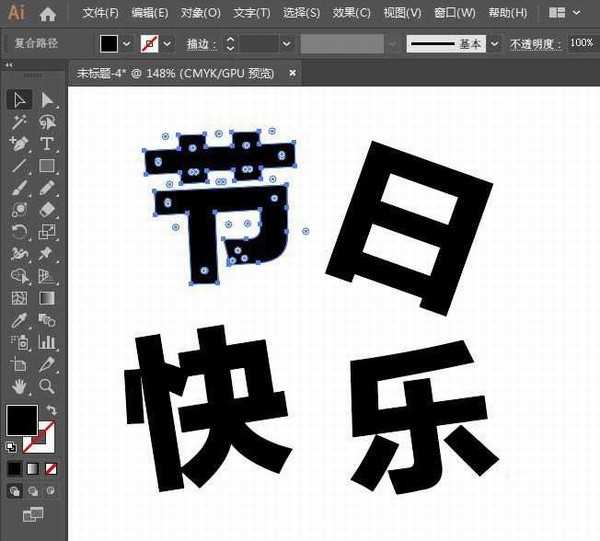Viewport: 600px width, 541px height.
Task: Open the 文件(F) menu
Action: pos(100,13)
